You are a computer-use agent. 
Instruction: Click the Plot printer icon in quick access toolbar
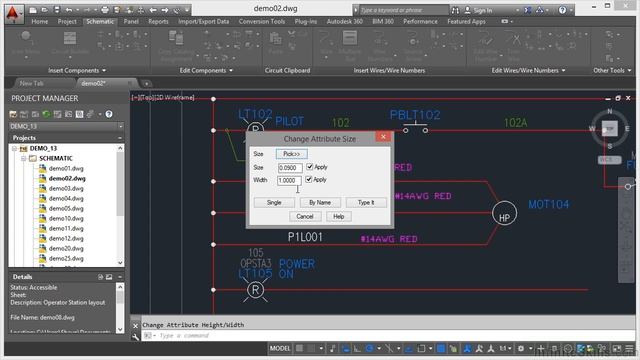pos(105,10)
